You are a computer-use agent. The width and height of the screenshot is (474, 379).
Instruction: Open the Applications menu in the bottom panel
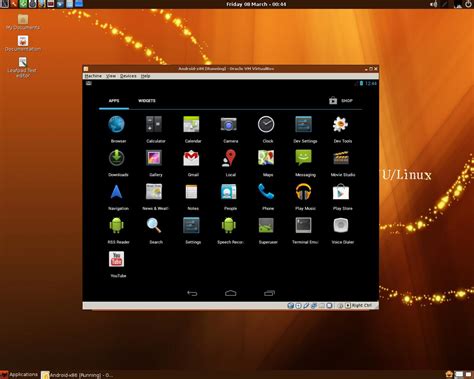19,375
